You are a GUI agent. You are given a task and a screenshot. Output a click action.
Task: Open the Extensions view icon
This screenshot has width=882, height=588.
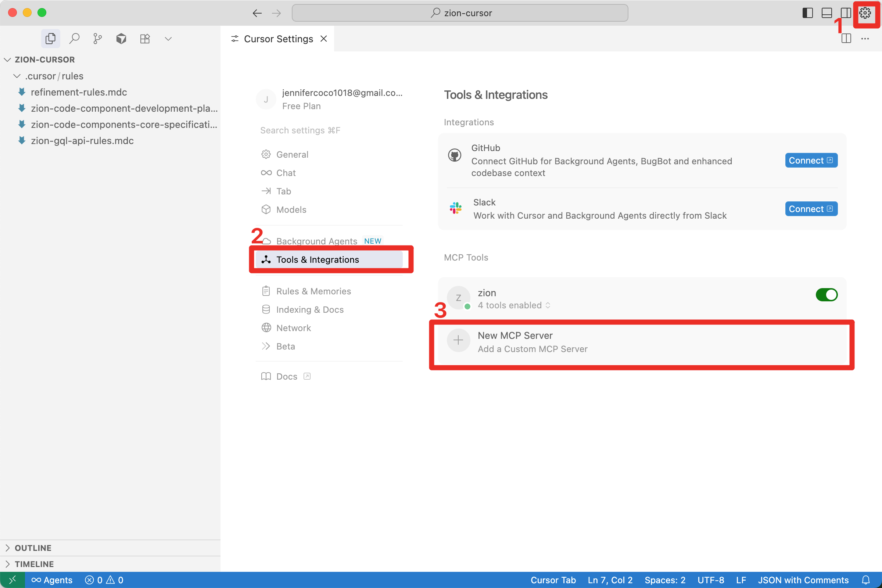pyautogui.click(x=145, y=39)
